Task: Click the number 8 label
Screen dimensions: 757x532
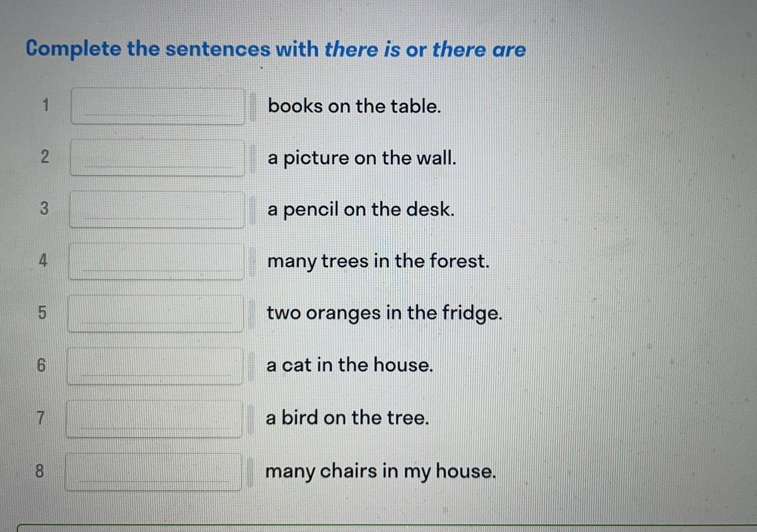Action: [x=40, y=472]
